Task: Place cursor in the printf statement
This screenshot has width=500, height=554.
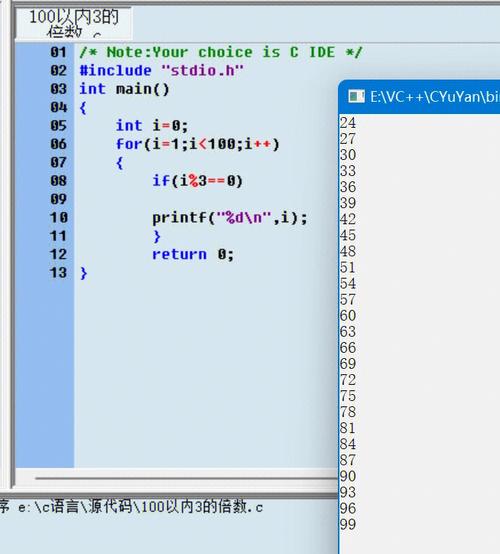Action: (230, 218)
